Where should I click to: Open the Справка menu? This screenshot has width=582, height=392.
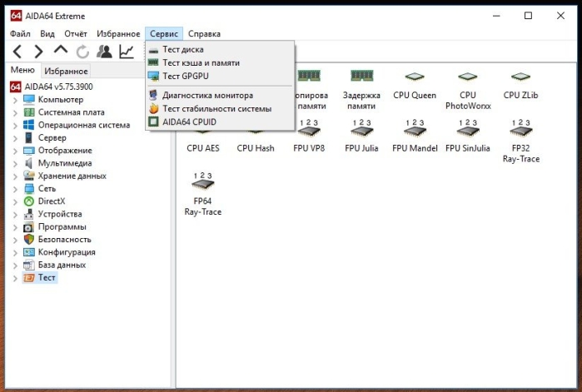click(204, 34)
